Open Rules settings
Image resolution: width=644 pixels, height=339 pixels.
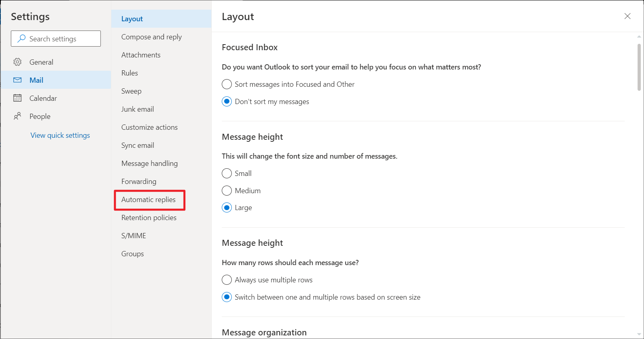pyautogui.click(x=161, y=73)
